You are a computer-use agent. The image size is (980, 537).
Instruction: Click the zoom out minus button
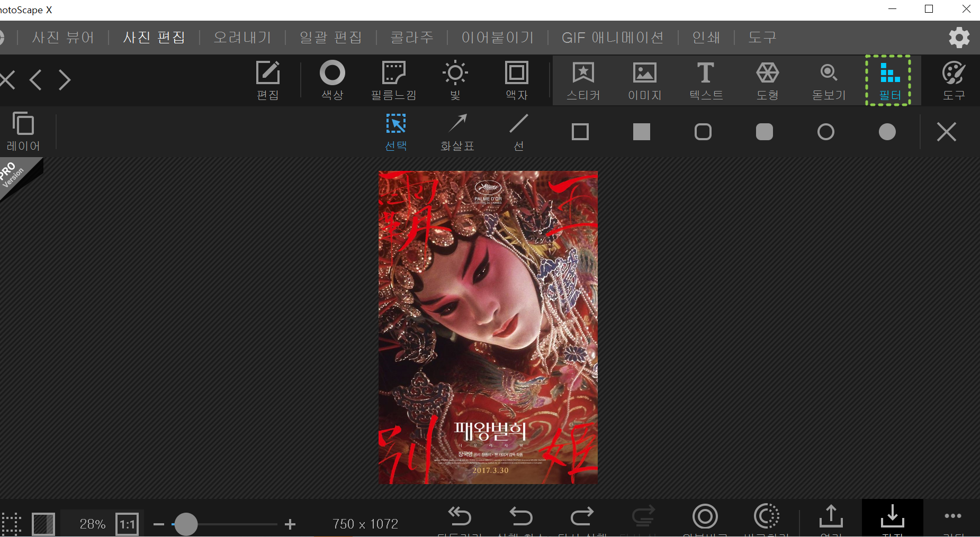pos(159,524)
